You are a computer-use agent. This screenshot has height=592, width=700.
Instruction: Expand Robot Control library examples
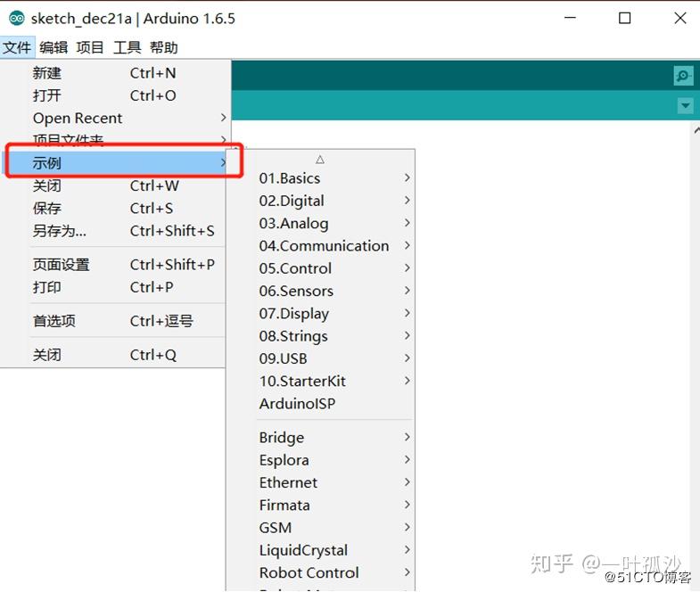[321, 572]
